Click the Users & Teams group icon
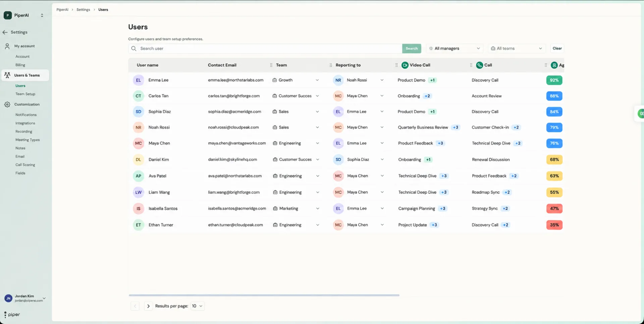This screenshot has width=644, height=324. coord(7,75)
